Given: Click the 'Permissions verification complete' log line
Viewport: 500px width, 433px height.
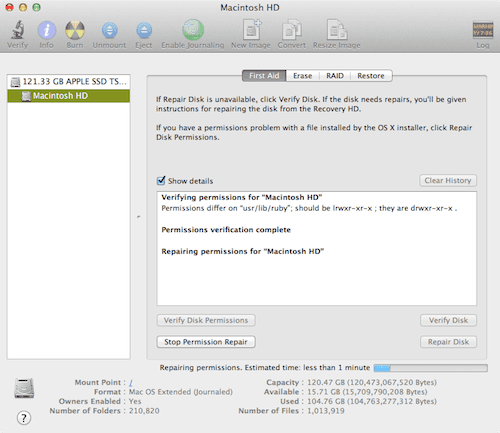Looking at the screenshot, I should [226, 230].
